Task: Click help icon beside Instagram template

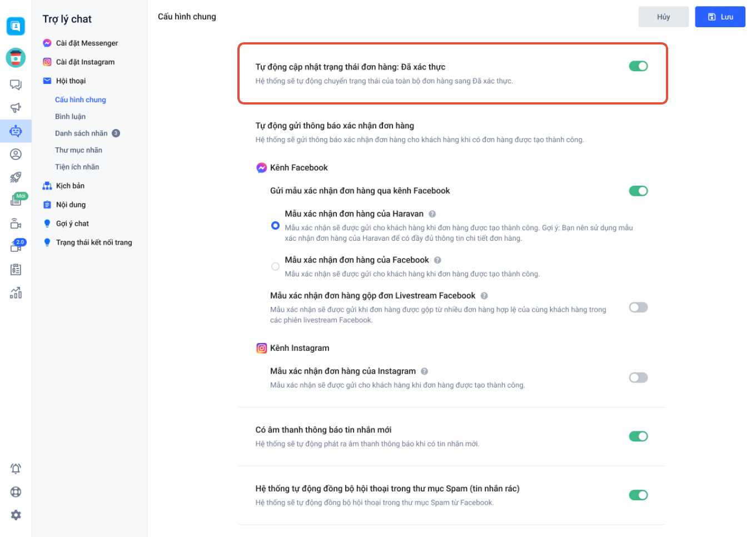Action: click(x=424, y=371)
